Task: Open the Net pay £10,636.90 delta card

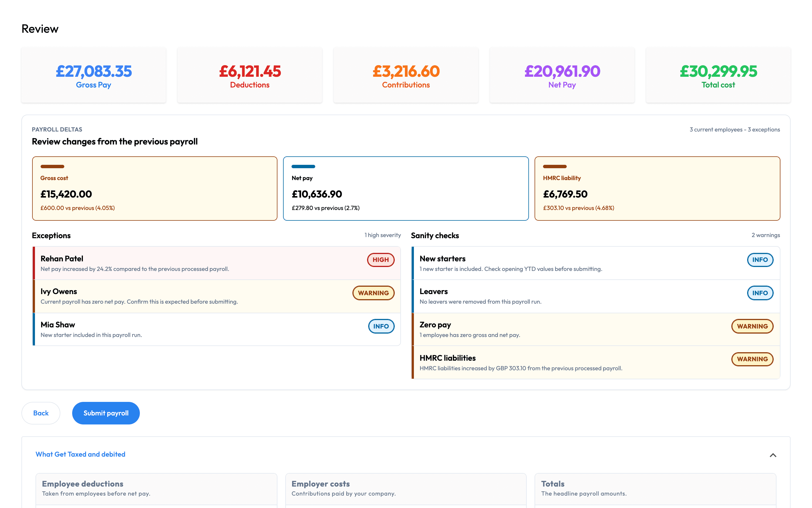Action: point(406,189)
